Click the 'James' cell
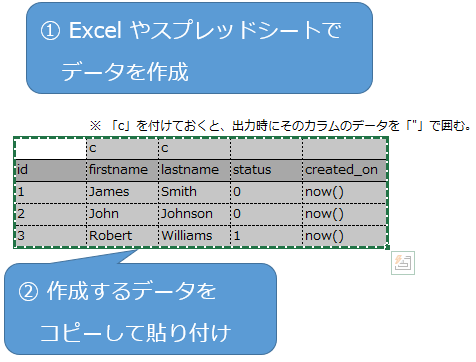476x362 pixels. click(122, 192)
